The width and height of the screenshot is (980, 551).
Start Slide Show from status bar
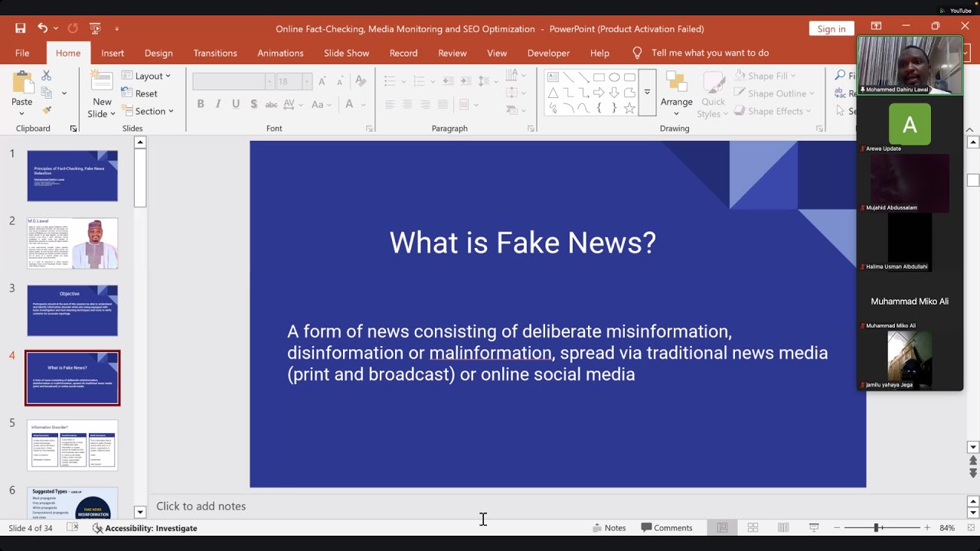tap(814, 528)
